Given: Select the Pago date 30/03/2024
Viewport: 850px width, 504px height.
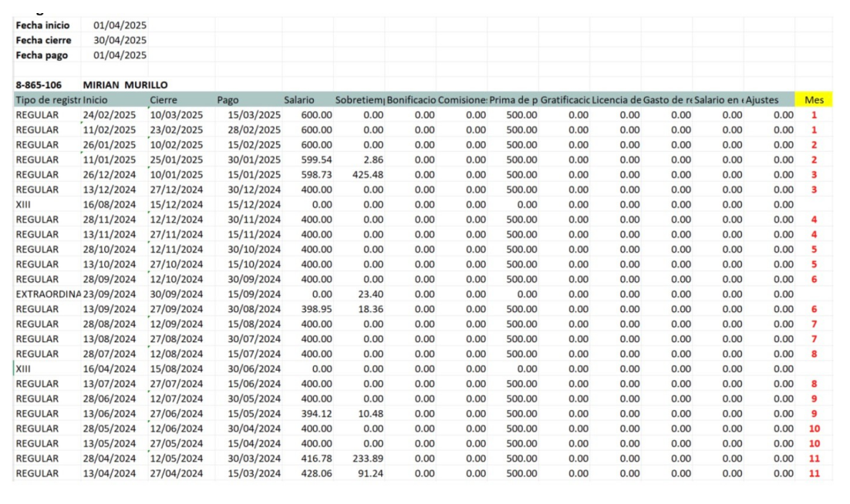Looking at the screenshot, I should 255,459.
